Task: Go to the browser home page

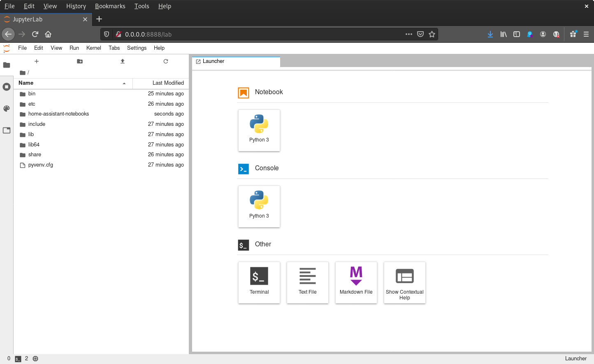Action: pos(48,34)
